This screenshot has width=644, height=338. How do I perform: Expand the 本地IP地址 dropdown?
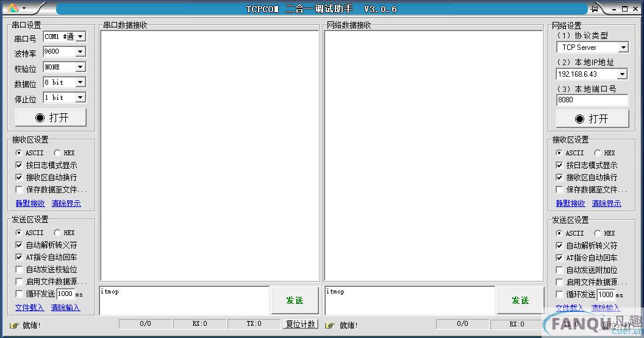coord(622,74)
